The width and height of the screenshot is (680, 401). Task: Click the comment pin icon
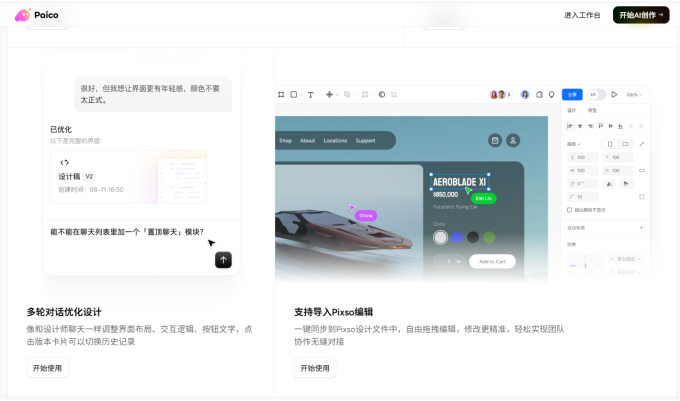click(x=551, y=95)
